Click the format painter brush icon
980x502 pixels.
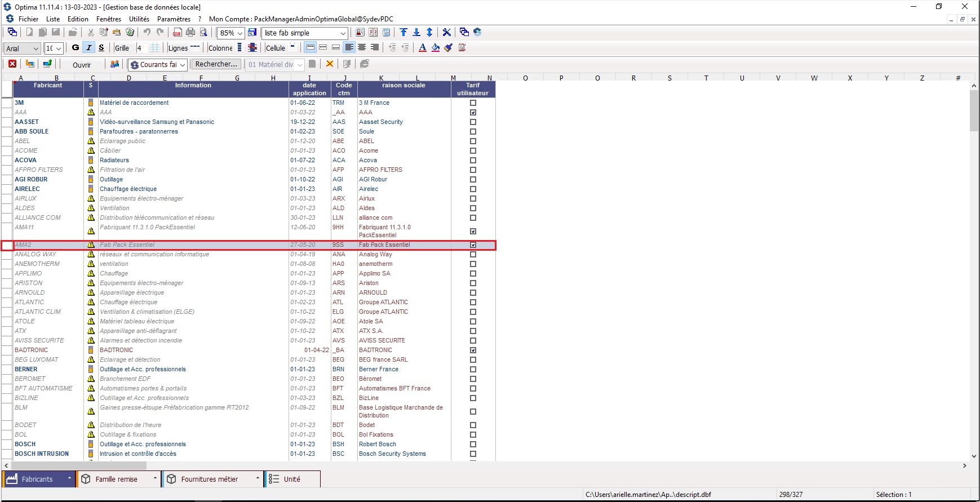(449, 48)
